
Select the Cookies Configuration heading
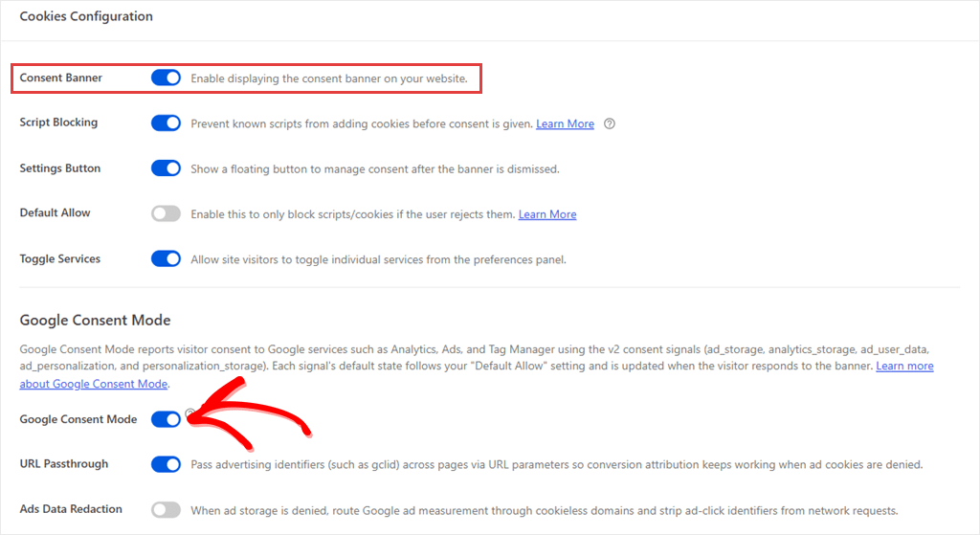tap(86, 16)
